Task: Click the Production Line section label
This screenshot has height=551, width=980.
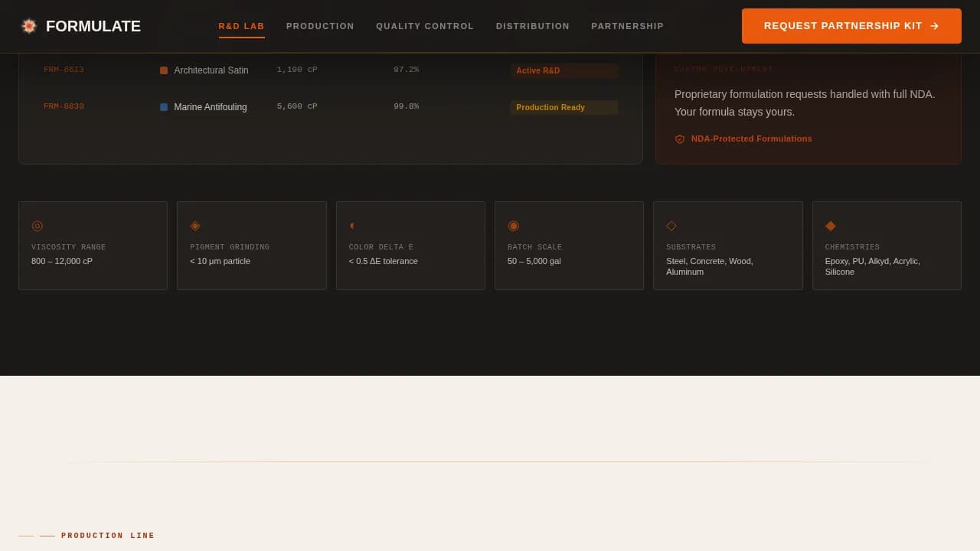Action: point(107,535)
